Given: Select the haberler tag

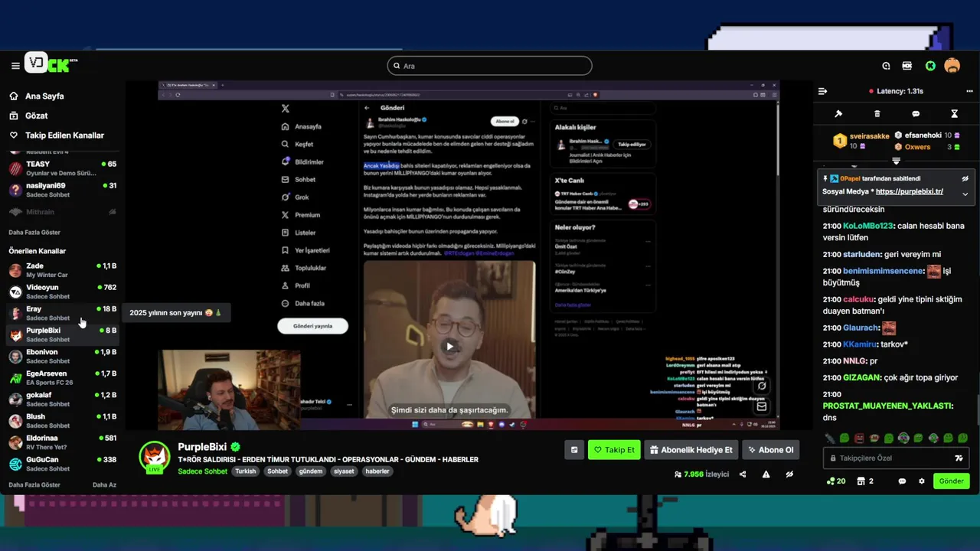Looking at the screenshot, I should click(377, 471).
